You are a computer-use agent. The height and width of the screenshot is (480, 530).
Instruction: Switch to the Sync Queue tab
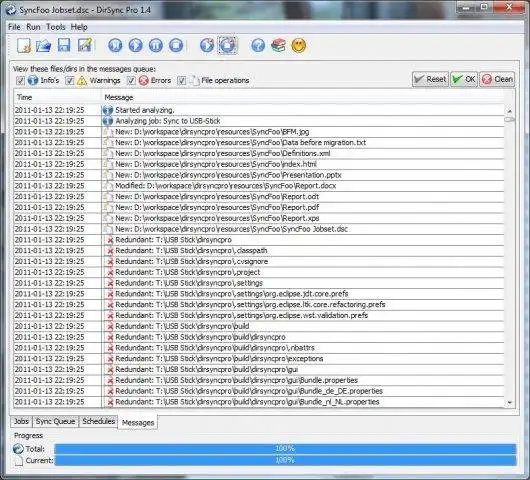click(x=55, y=422)
